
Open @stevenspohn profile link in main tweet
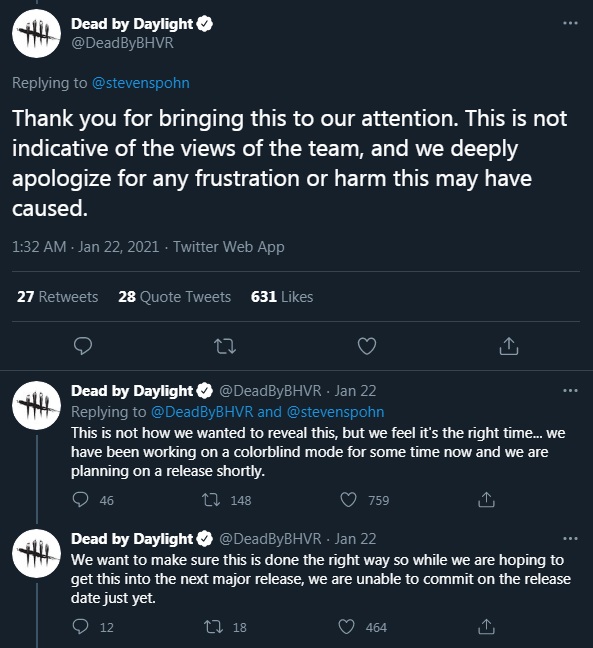(x=141, y=83)
